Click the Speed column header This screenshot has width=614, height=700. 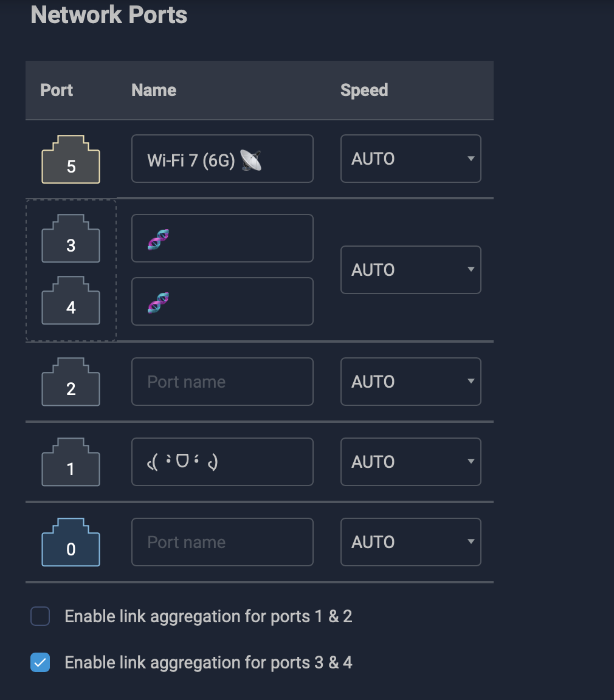coord(364,90)
